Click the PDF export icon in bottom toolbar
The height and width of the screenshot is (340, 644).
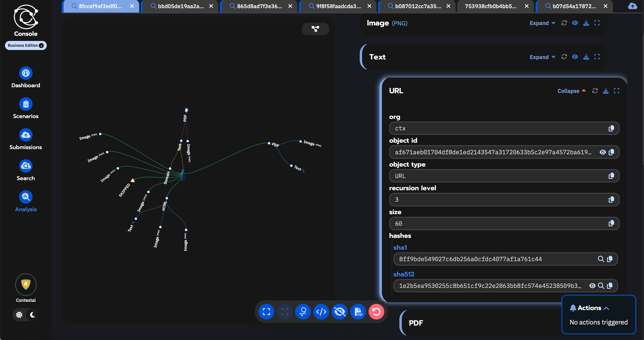(x=358, y=312)
